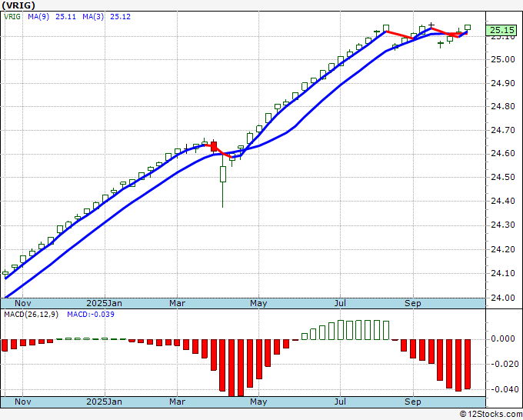Click the 24.80 price axis label
The width and height of the screenshot is (523, 420).
[503, 107]
